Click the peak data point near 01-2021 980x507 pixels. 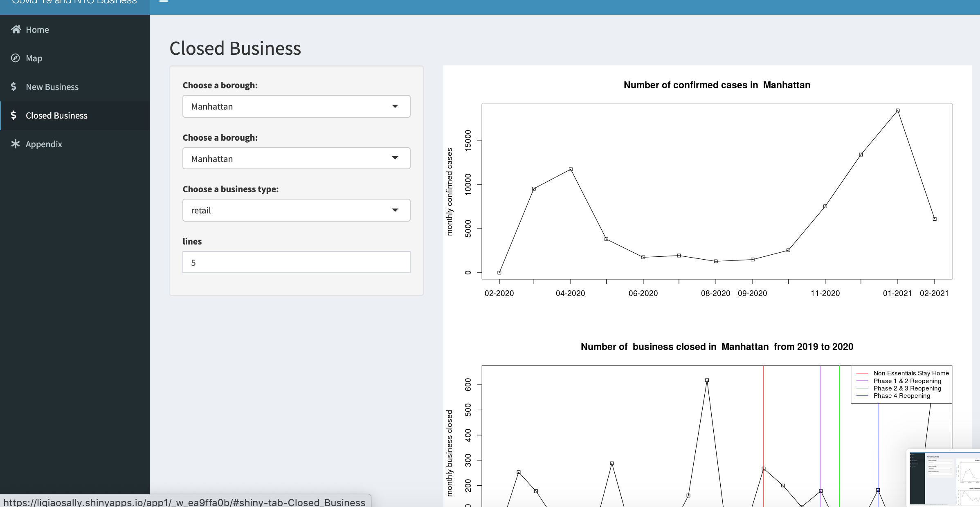pyautogui.click(x=897, y=111)
